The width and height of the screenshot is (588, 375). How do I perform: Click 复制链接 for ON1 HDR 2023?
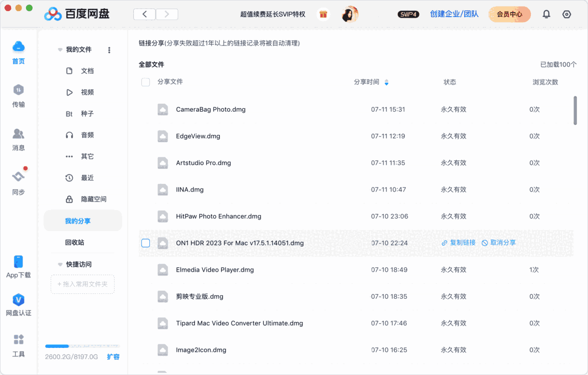click(x=459, y=243)
